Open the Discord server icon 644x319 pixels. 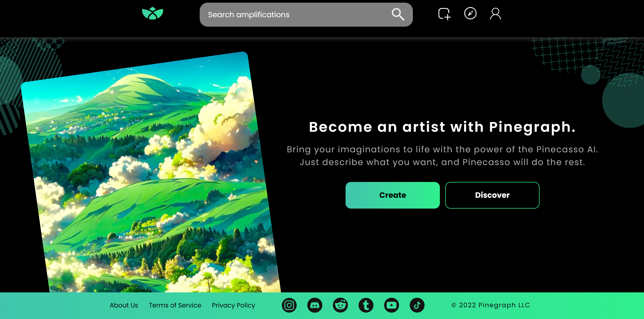point(314,305)
